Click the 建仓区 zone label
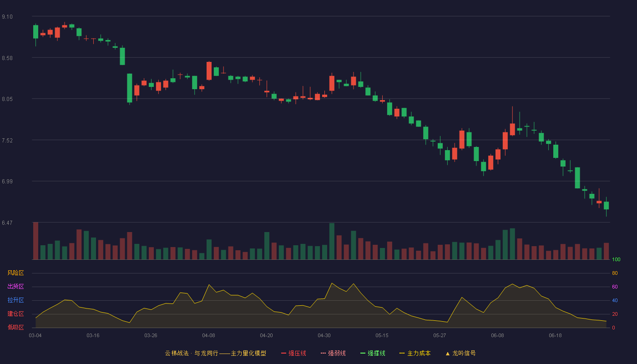The image size is (637, 364). tap(15, 314)
